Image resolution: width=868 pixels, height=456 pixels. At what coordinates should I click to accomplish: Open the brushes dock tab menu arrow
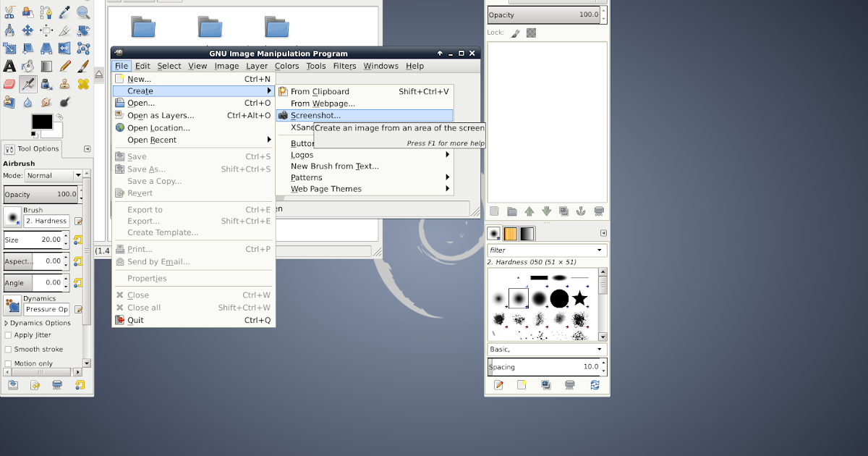pyautogui.click(x=603, y=233)
